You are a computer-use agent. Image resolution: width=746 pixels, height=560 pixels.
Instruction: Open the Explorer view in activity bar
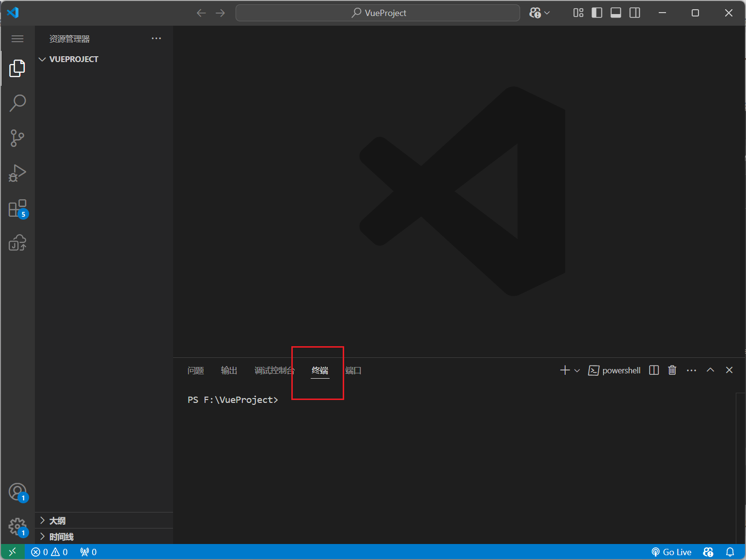click(17, 68)
